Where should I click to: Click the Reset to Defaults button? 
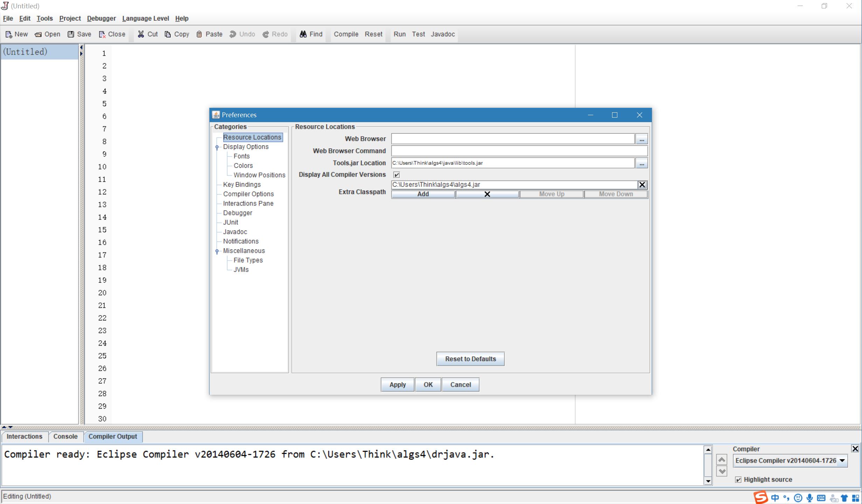tap(470, 358)
